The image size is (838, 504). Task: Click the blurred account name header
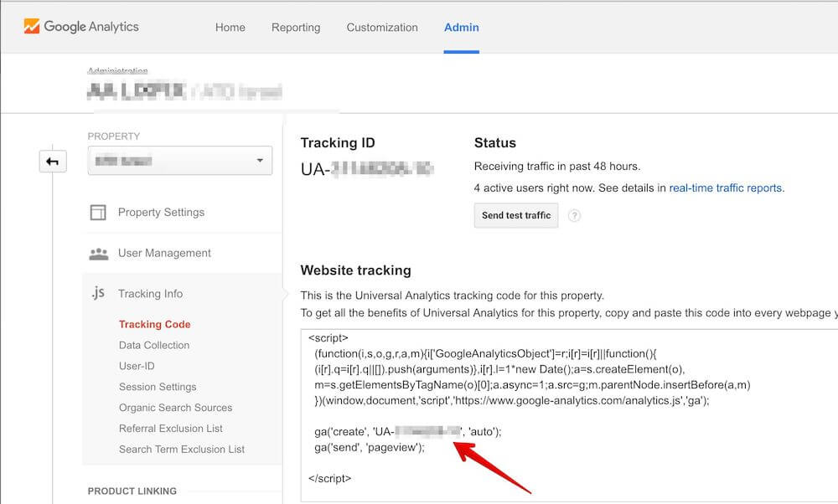click(184, 91)
